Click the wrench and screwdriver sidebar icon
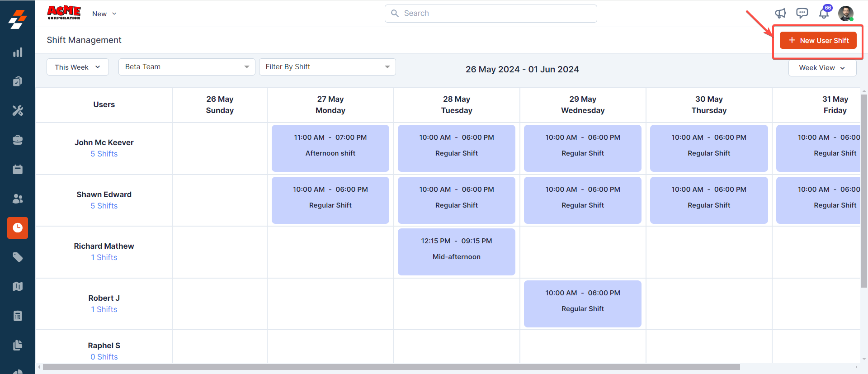 click(x=18, y=111)
